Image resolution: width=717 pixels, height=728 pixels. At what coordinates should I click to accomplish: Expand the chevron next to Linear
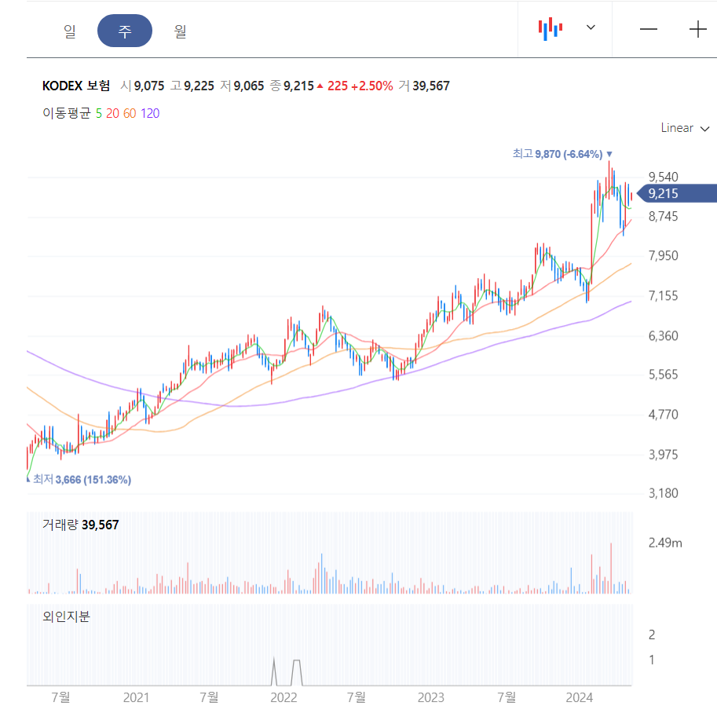point(705,129)
